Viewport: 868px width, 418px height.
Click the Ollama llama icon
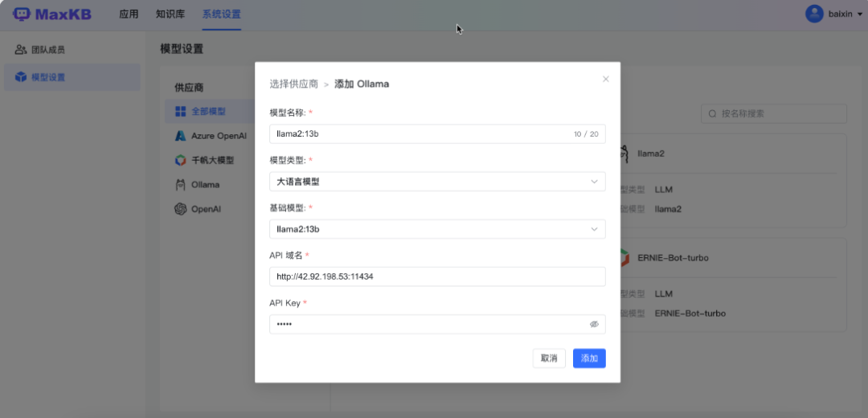click(x=181, y=184)
